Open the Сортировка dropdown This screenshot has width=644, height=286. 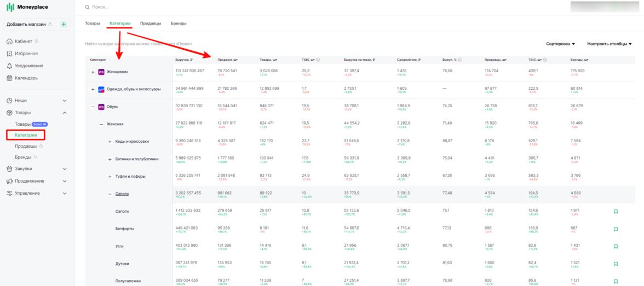pos(560,44)
